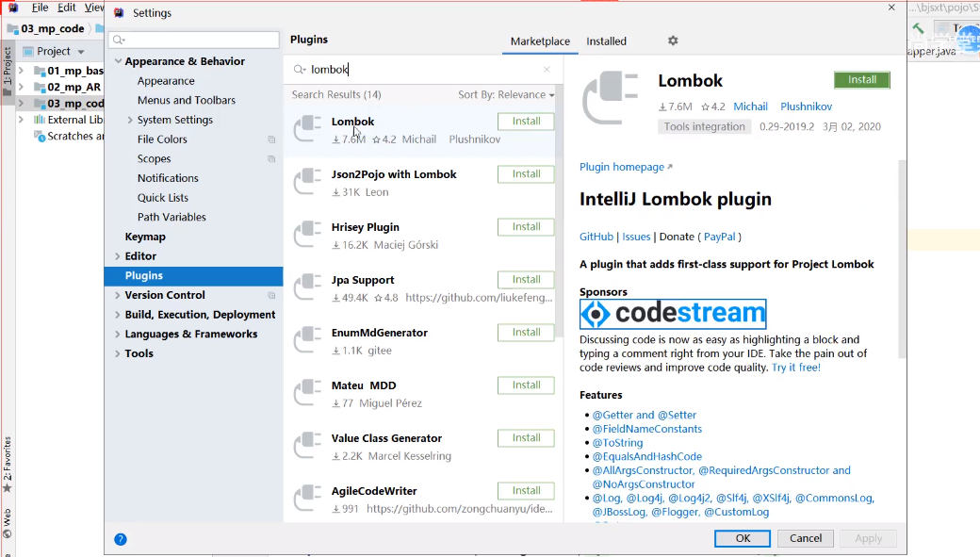Click the plugin search magnifier icon
980x557 pixels.
[x=300, y=70]
